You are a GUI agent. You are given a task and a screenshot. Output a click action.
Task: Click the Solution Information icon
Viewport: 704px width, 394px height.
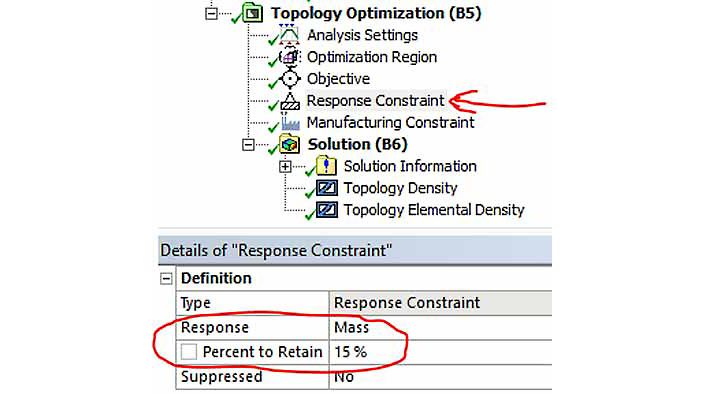pyautogui.click(x=326, y=166)
